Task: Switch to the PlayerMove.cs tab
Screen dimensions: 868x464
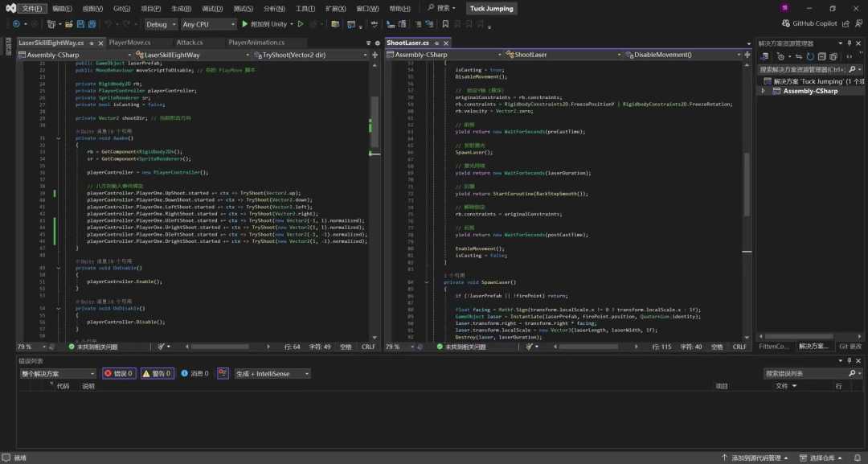Action: click(x=129, y=43)
